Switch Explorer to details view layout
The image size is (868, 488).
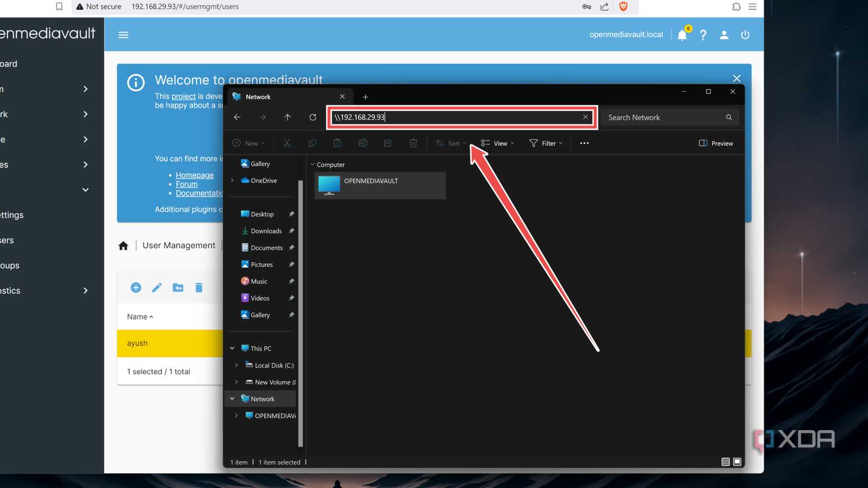(725, 462)
